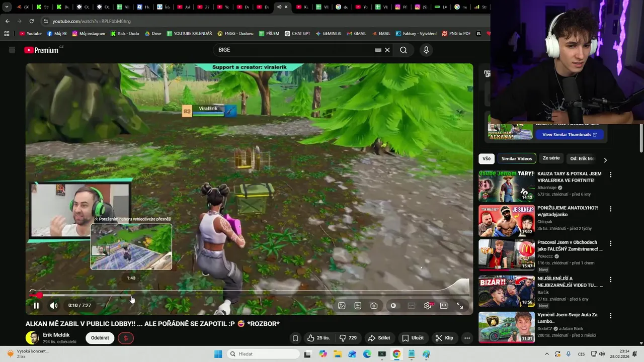Mute the video volume
644x362 pixels.
pos(54,305)
